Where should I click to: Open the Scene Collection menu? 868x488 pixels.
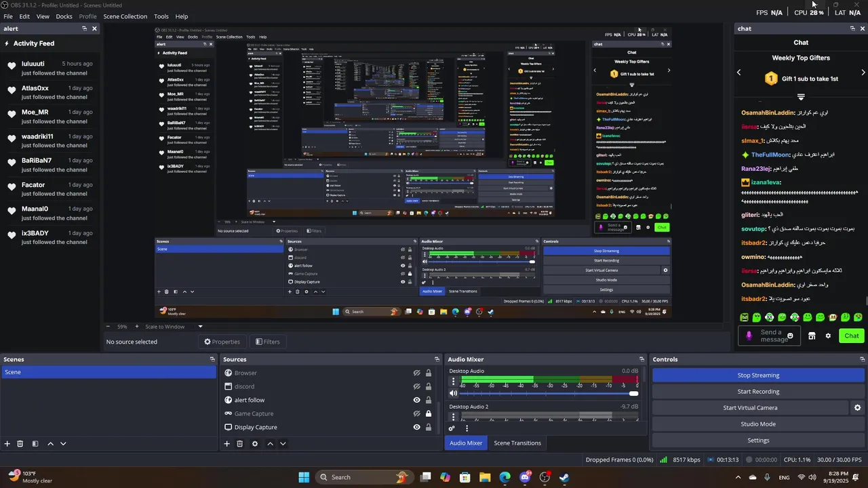tap(125, 16)
